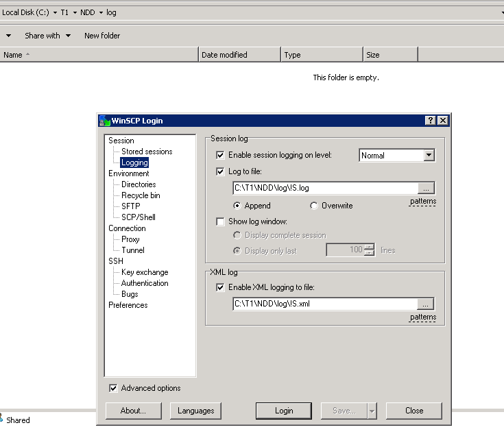Image resolution: width=504 pixels, height=434 pixels.
Task: Select the Append radio button
Action: click(237, 206)
